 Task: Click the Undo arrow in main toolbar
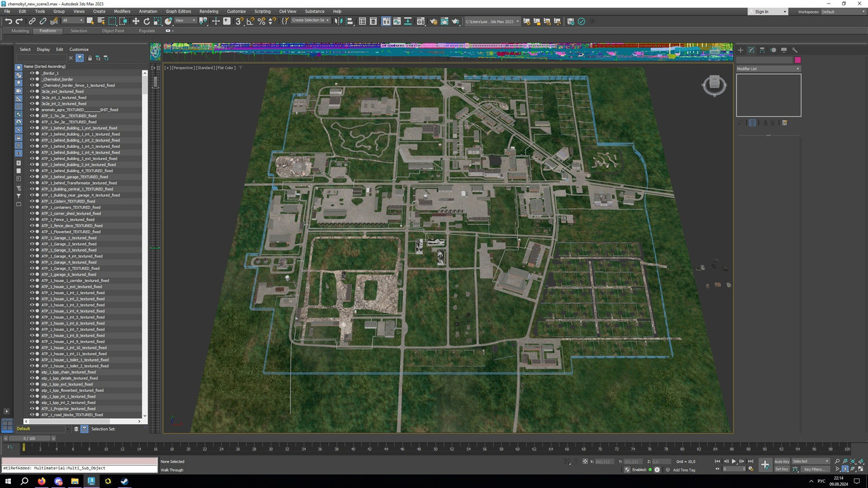tap(9, 21)
